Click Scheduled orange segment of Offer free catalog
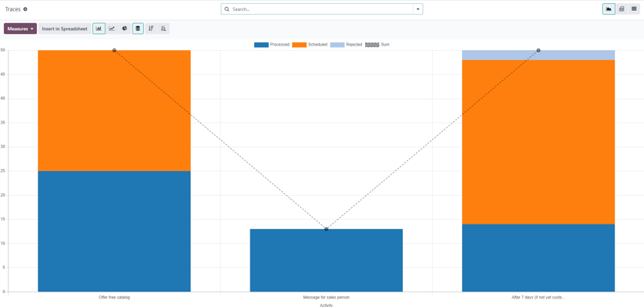The image size is (644, 307). point(114,111)
